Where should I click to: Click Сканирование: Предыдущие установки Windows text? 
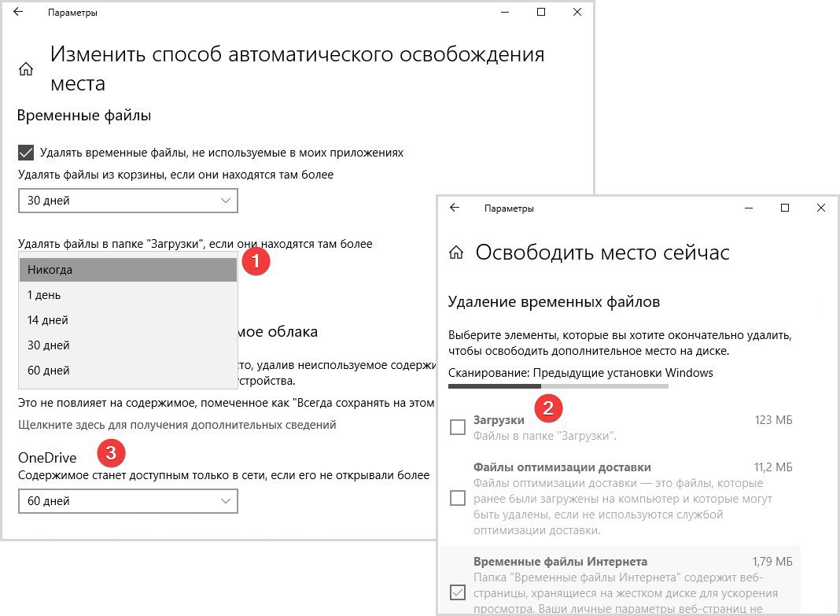(580, 373)
